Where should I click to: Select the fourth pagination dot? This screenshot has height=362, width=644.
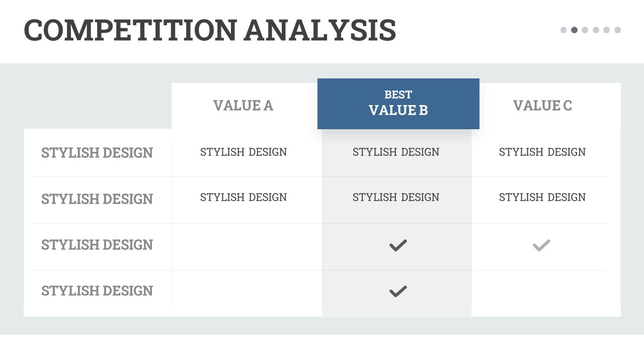tap(596, 30)
